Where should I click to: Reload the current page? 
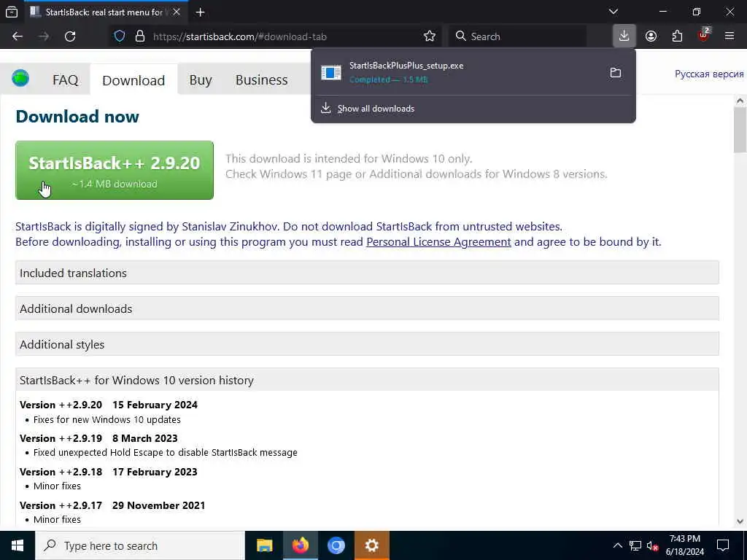(x=70, y=36)
